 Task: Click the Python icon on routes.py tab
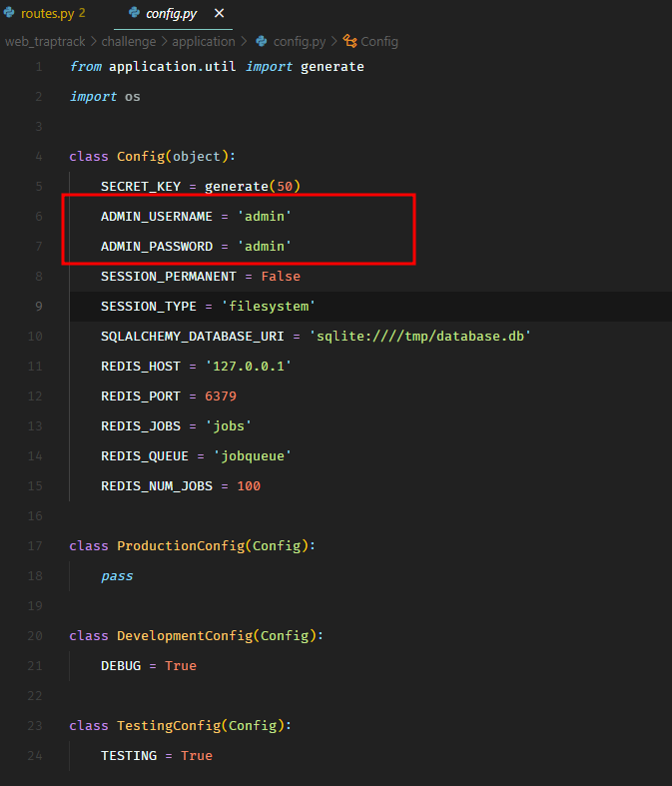click(x=9, y=13)
